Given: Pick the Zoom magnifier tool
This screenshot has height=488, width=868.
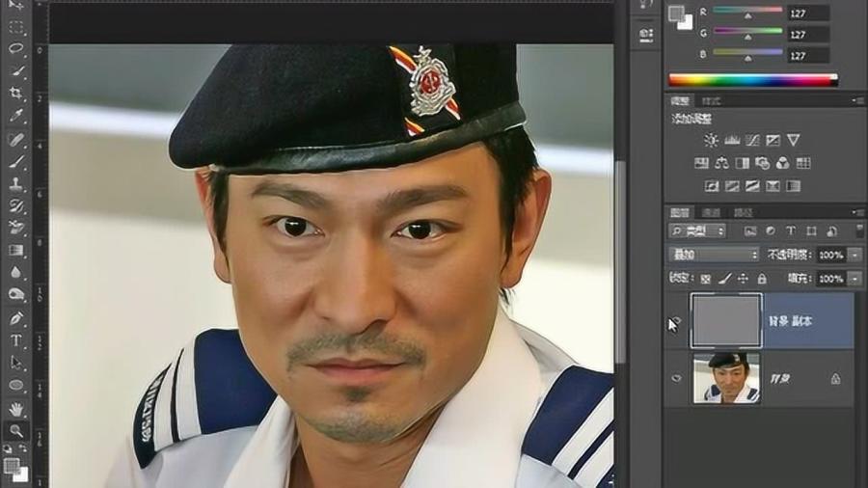Looking at the screenshot, I should 16,430.
